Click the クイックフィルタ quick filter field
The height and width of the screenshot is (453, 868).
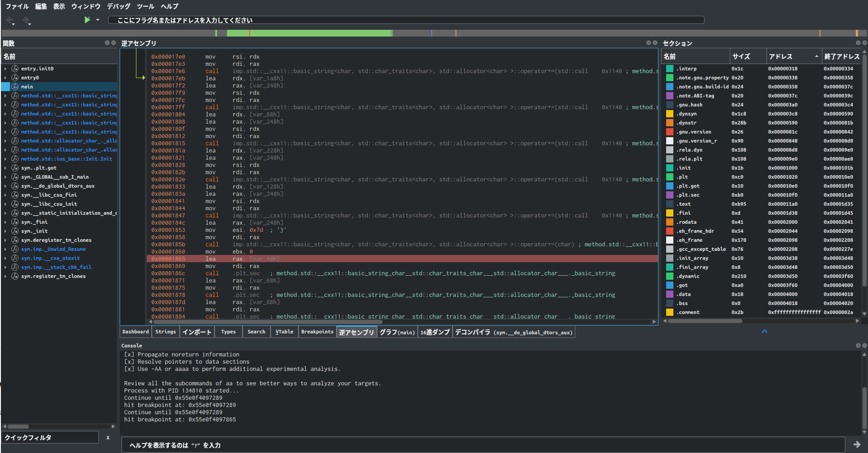pos(50,438)
